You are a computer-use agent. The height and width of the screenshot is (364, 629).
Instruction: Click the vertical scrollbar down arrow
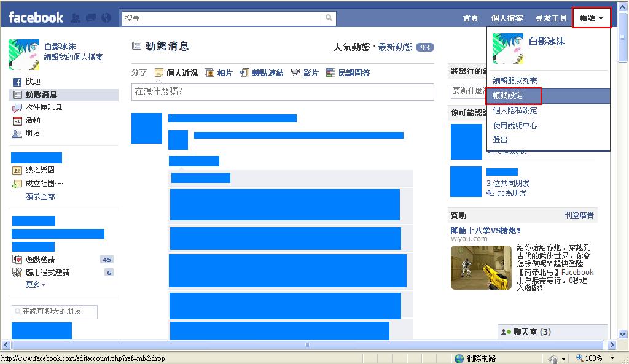point(623,334)
